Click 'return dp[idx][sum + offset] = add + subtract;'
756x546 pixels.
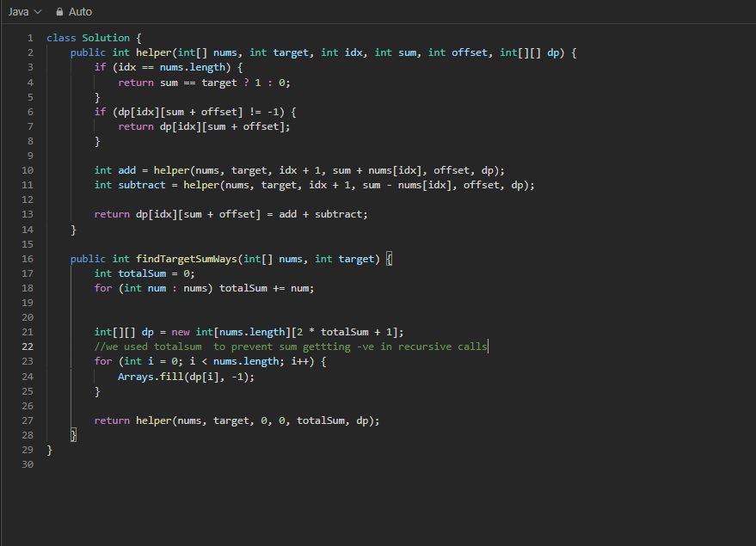coord(231,214)
